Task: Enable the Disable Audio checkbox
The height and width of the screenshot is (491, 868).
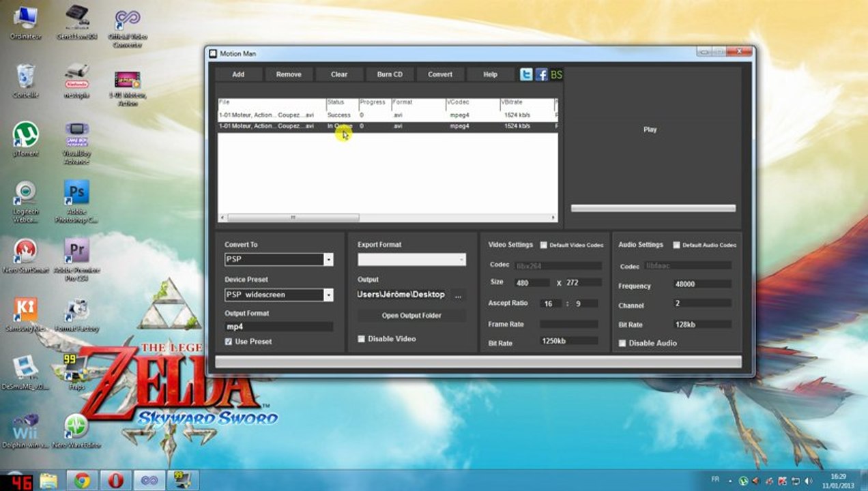Action: tap(622, 343)
